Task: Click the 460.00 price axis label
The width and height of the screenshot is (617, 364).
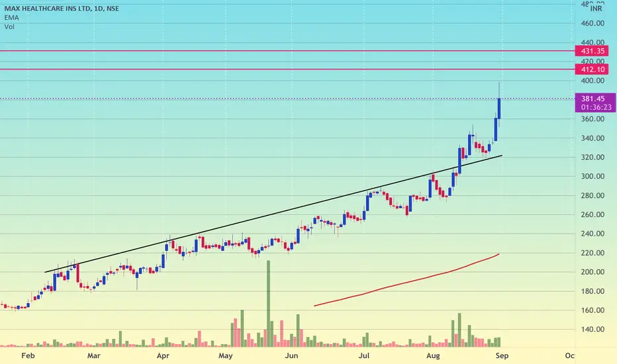Action: (x=593, y=23)
